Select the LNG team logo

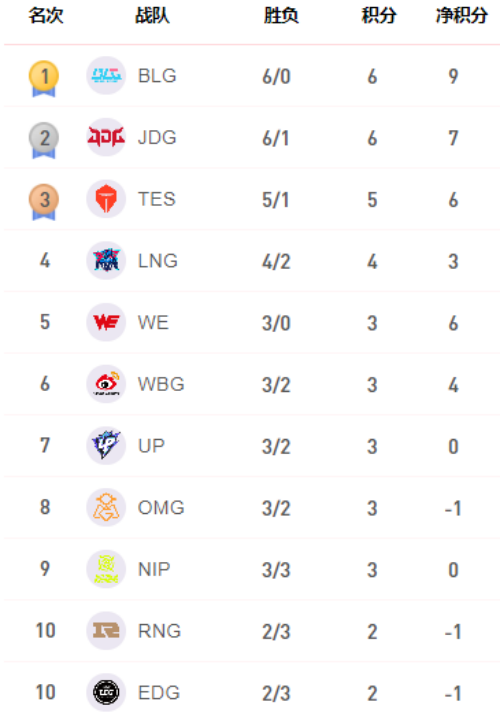click(x=106, y=261)
